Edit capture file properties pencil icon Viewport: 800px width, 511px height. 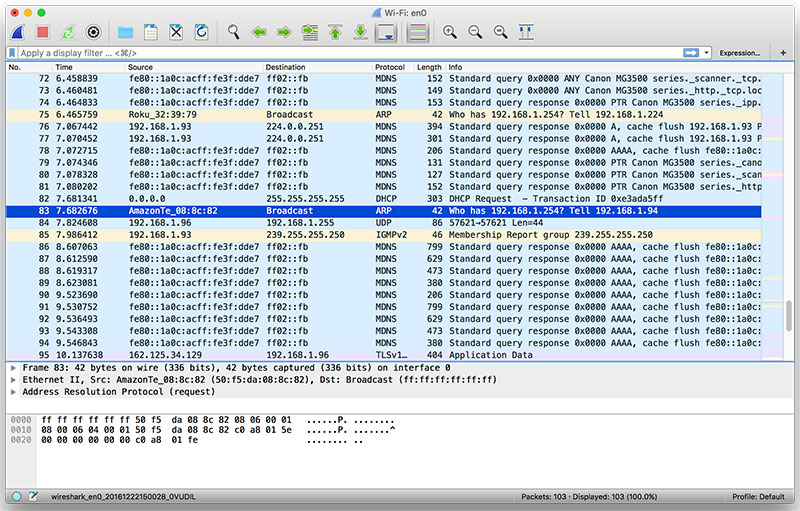click(x=33, y=496)
